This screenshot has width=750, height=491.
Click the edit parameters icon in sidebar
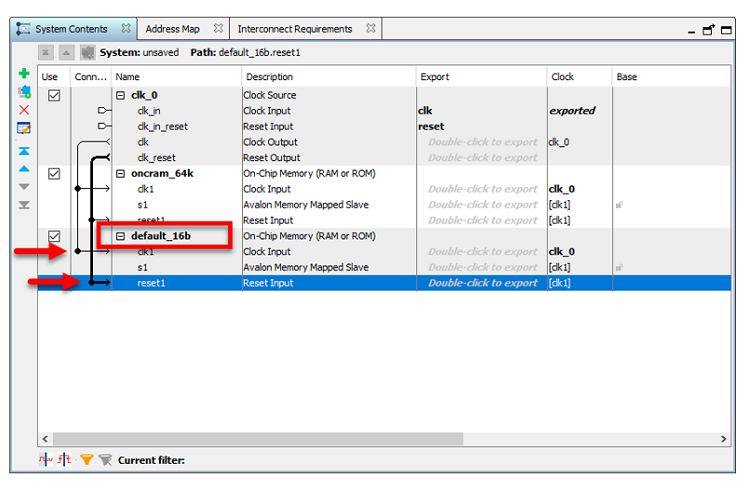[24, 128]
